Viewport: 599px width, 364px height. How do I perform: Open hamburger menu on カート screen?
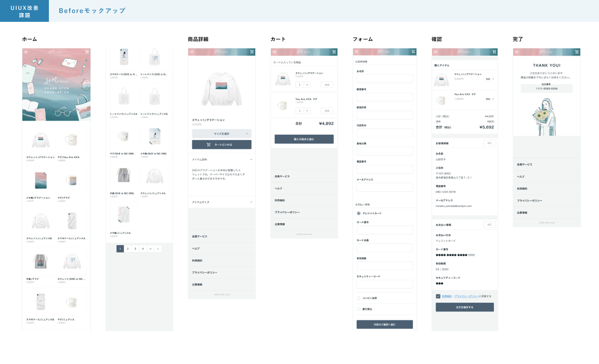(x=275, y=52)
